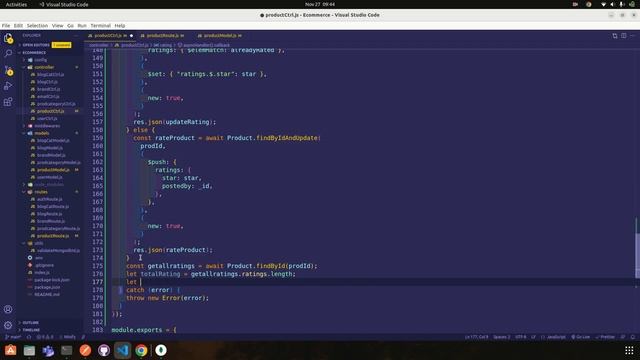Open the Terminal menu
Image resolution: width=640 pixels, height=360 pixels.
(x=100, y=25)
